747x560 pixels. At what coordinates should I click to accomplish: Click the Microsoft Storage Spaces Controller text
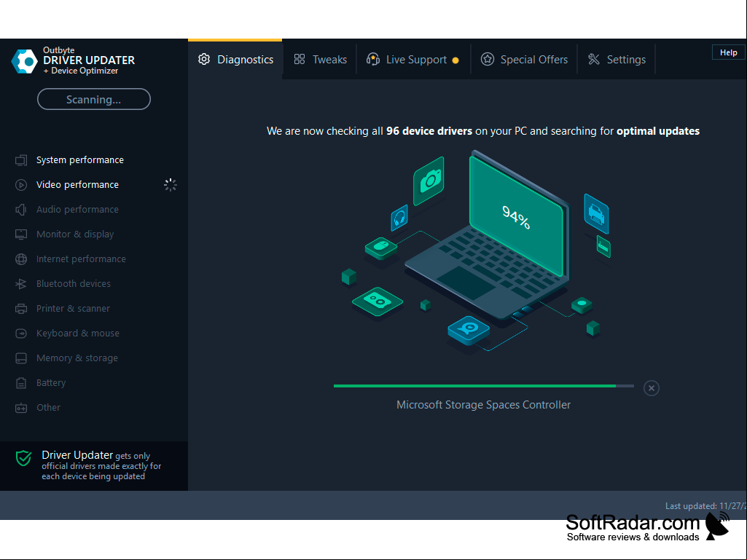484,405
